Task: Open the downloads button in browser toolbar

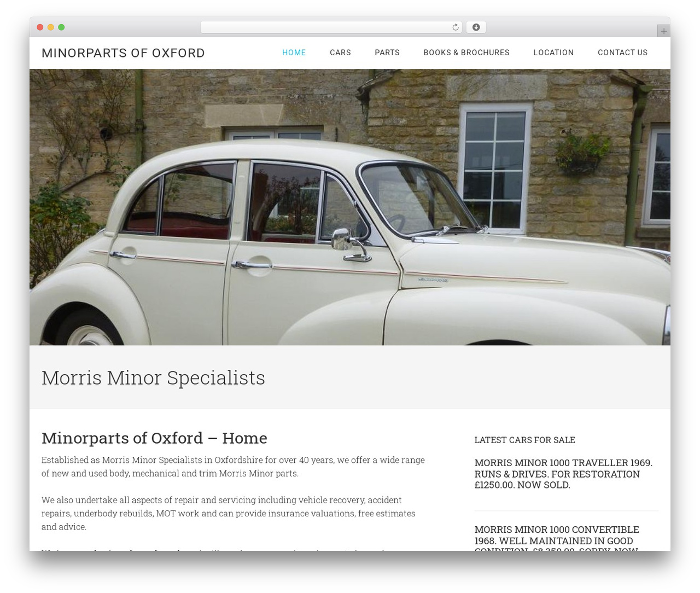Action: coord(476,27)
